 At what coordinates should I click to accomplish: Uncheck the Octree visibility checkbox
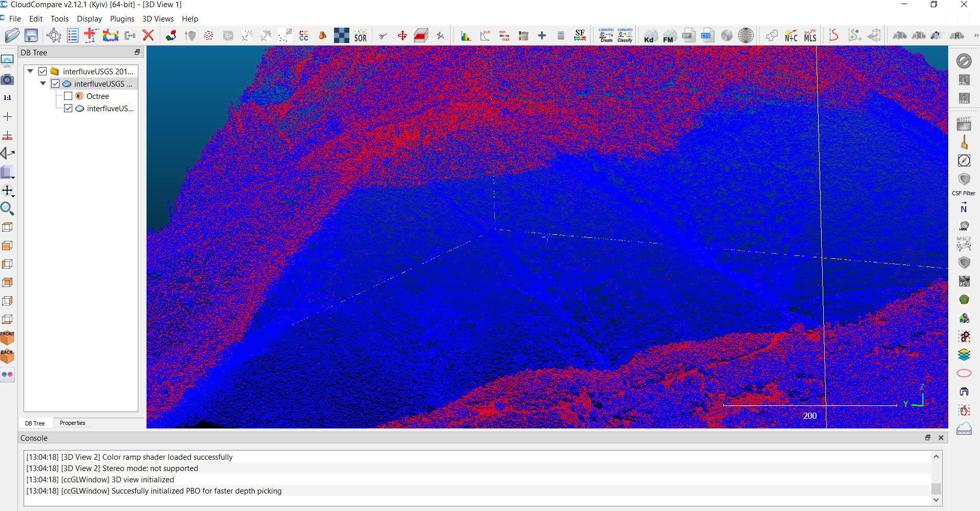68,96
